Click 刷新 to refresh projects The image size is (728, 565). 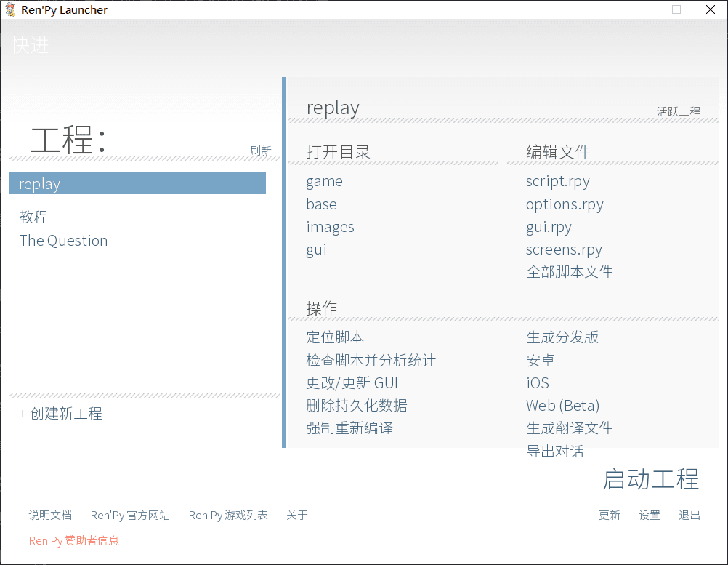tap(260, 151)
